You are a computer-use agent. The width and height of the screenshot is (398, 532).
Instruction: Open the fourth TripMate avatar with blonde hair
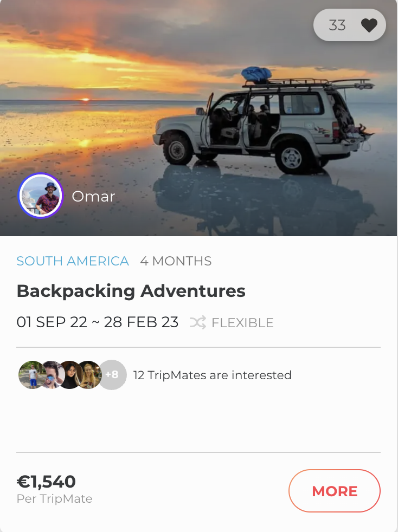tap(89, 375)
